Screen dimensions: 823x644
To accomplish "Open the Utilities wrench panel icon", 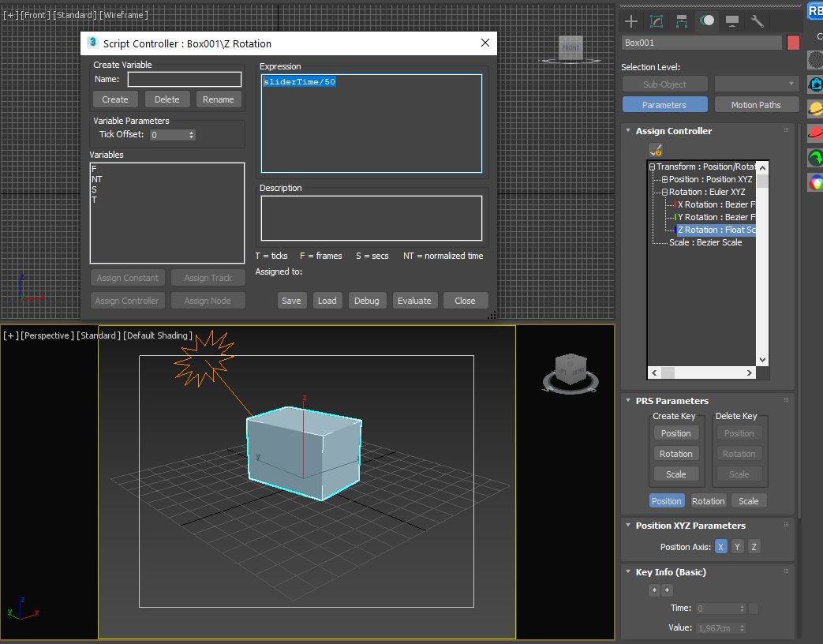I will (x=757, y=21).
